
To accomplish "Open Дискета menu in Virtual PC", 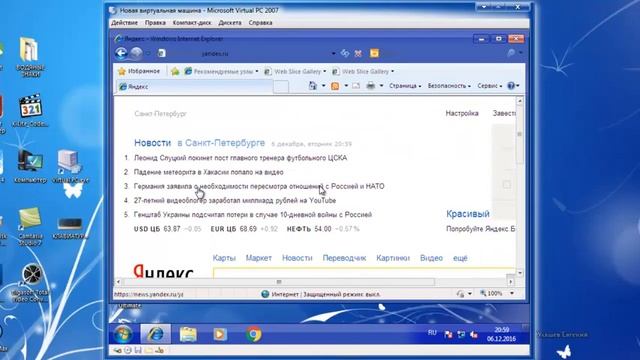I will (x=230, y=23).
